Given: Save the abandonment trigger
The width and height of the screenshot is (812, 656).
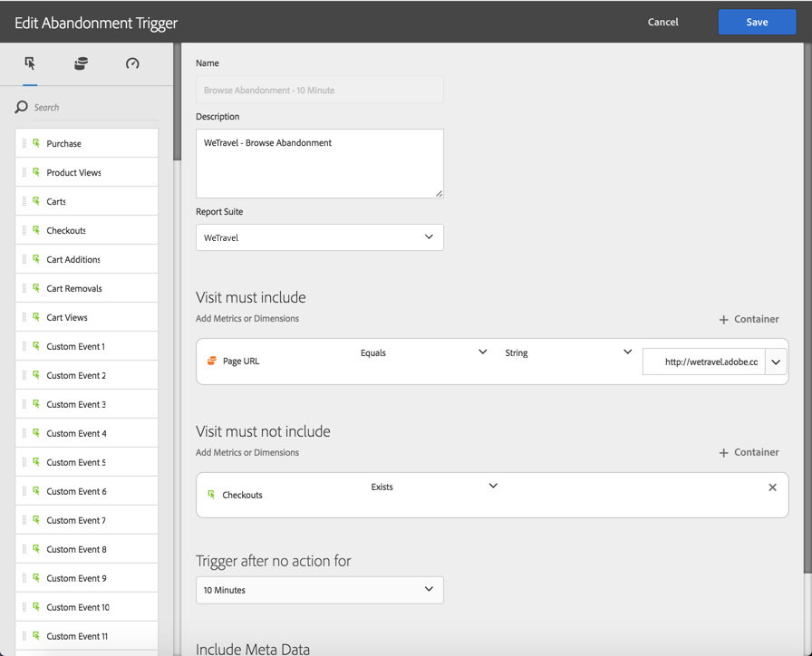Looking at the screenshot, I should coord(757,22).
